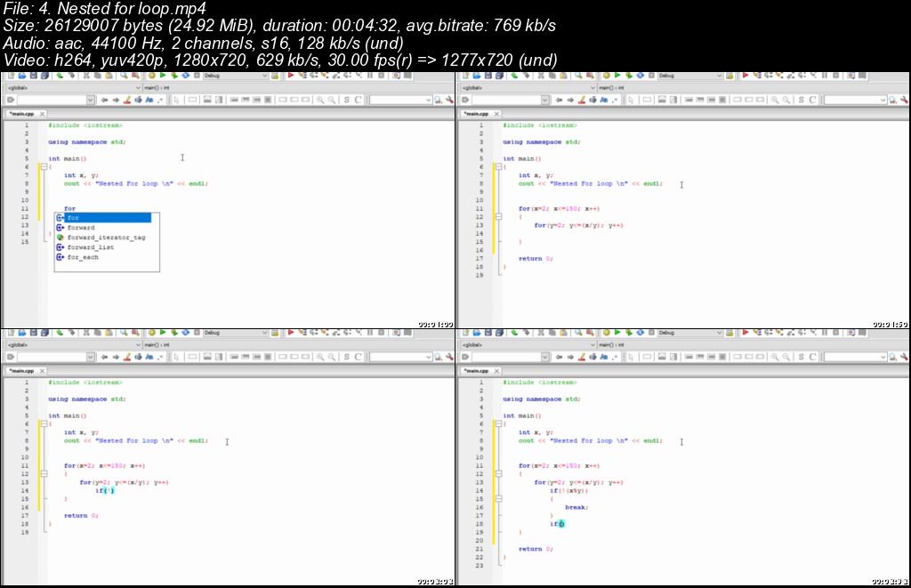This screenshot has height=588, width=911.
Task: Click Find magnifier icon in top-right frame
Action: pos(578,76)
